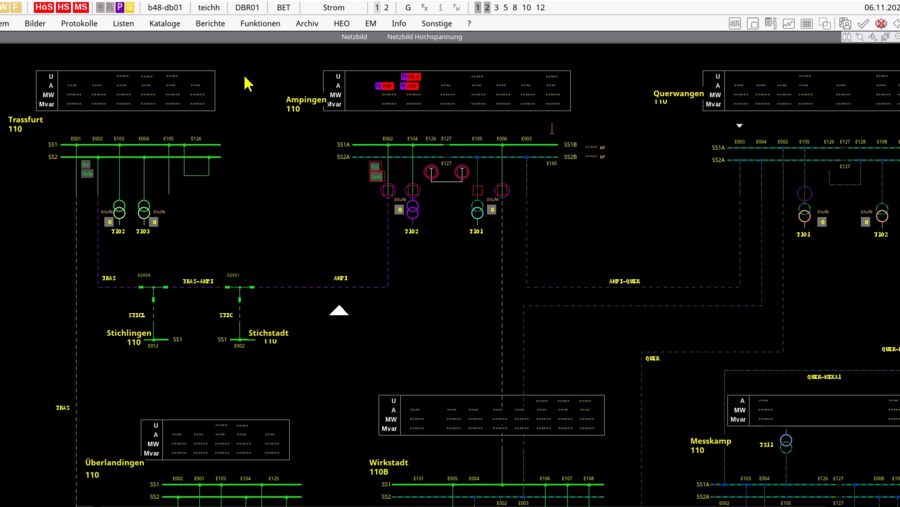Click the white up-arrow triangle below Ampingen
Screen dimensions: 900x507
339,311
